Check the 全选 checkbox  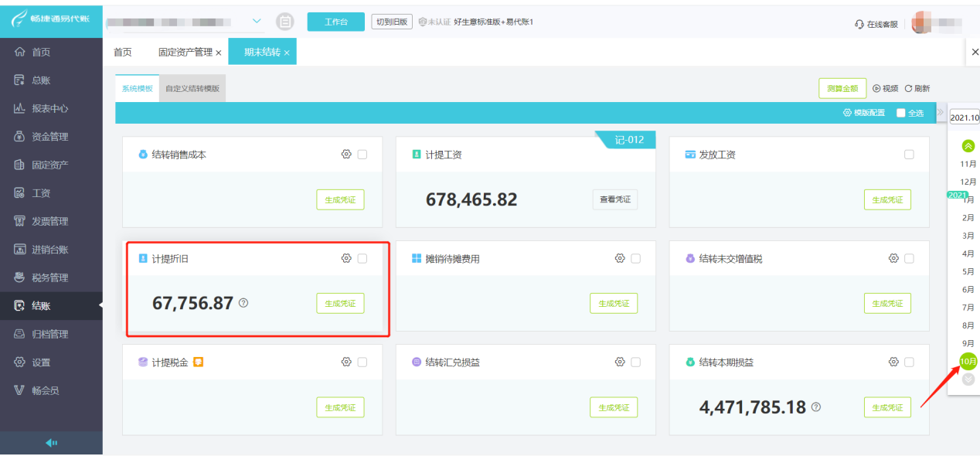[900, 113]
